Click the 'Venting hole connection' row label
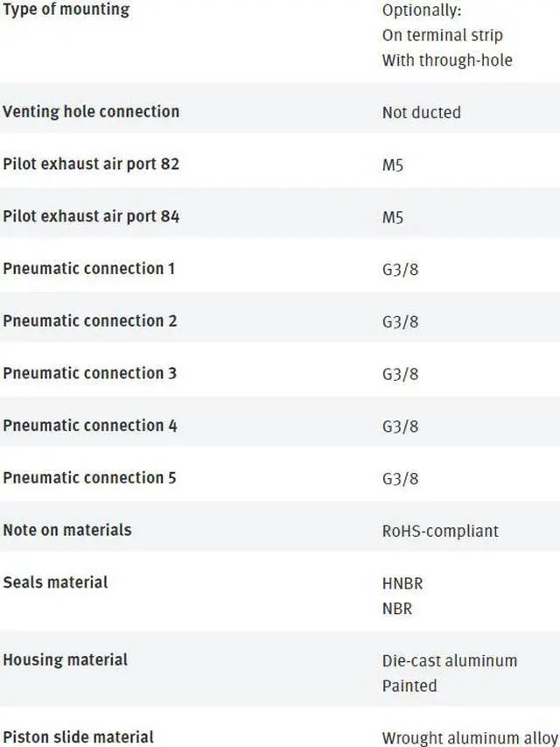Viewport: 560px width, 747px height. coord(91,111)
